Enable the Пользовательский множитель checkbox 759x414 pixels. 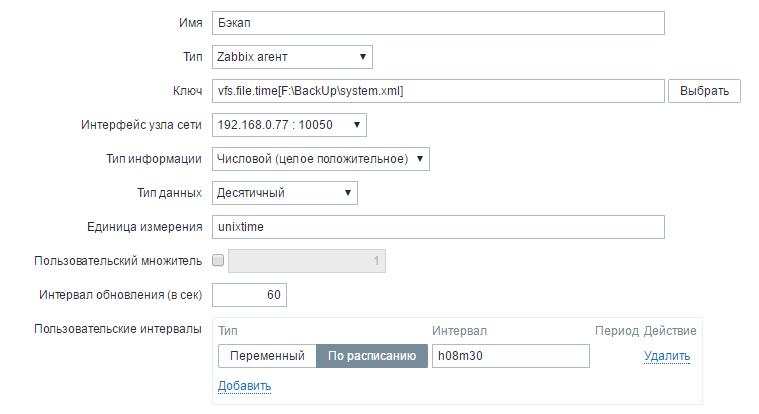click(x=219, y=261)
